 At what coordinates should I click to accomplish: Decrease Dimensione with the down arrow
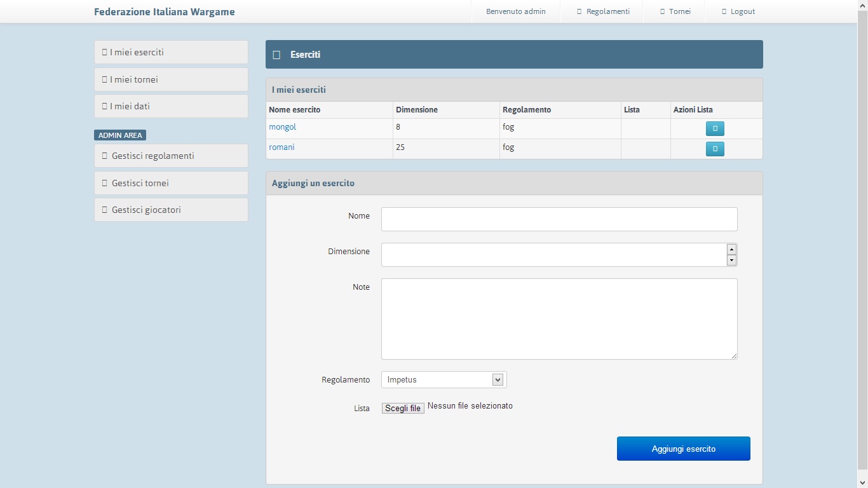click(x=731, y=261)
